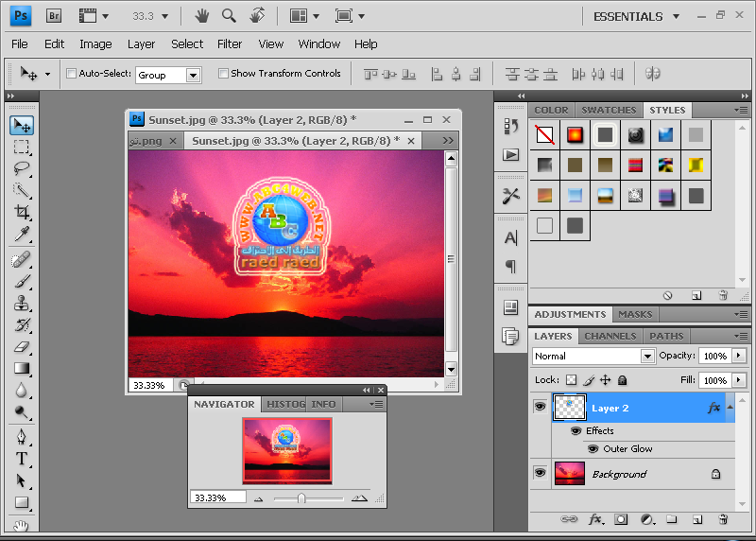Pick the Zoom tool in application bar

[x=229, y=16]
